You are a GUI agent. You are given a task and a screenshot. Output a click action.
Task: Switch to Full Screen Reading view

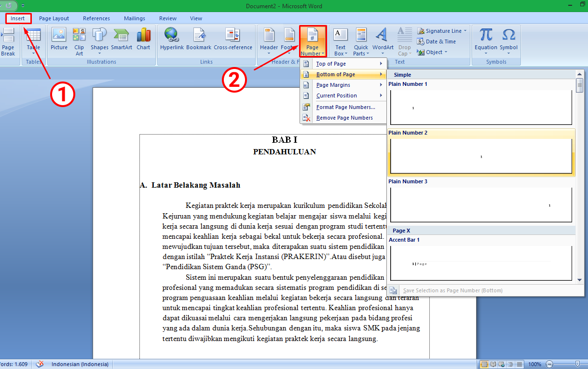[492, 364]
